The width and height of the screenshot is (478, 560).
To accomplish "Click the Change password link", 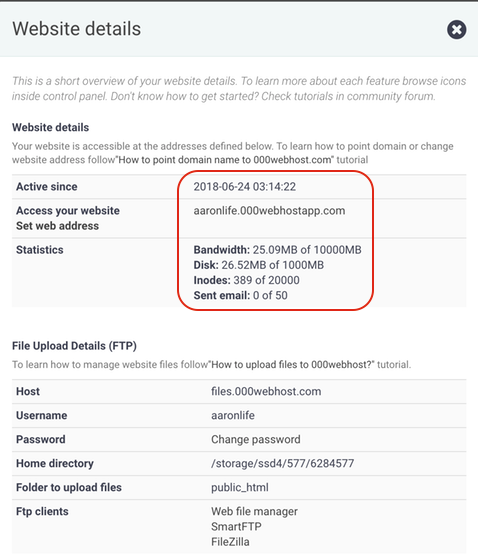I will point(256,440).
